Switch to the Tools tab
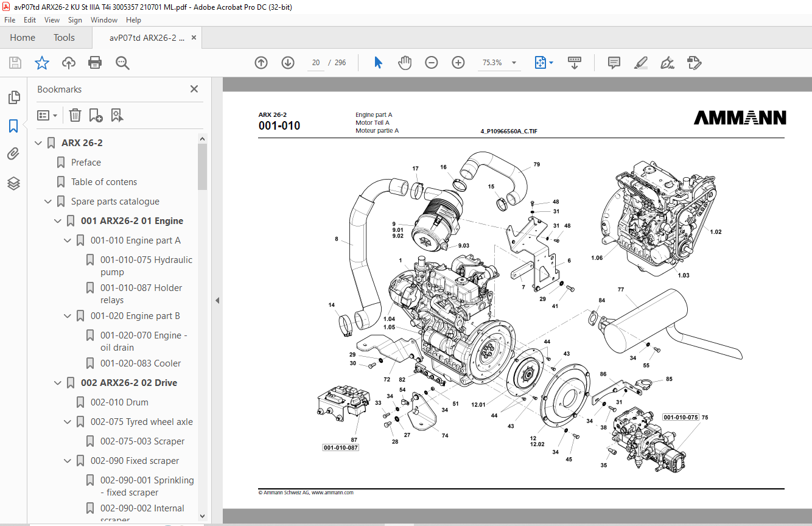812x526 pixels. 64,38
